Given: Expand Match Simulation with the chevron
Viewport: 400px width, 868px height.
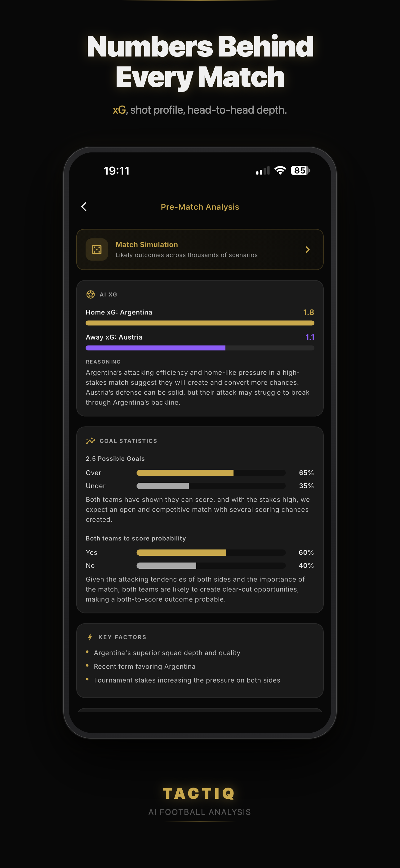Looking at the screenshot, I should (x=307, y=250).
